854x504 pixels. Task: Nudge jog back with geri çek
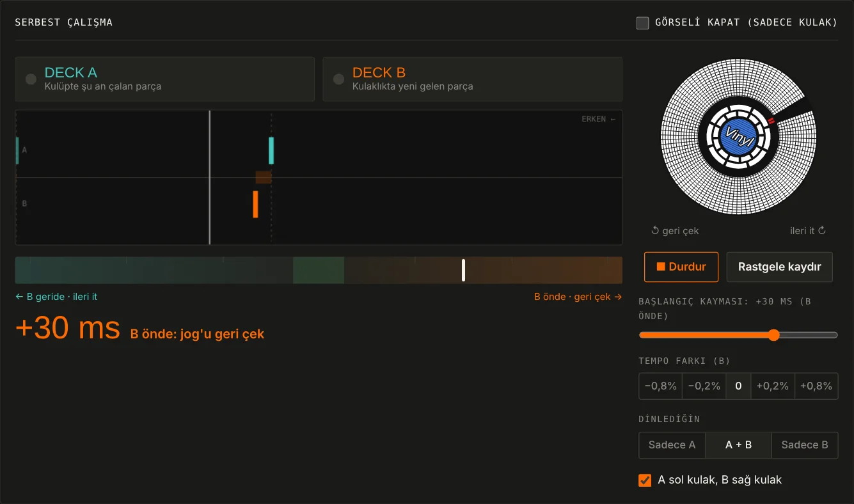(675, 231)
